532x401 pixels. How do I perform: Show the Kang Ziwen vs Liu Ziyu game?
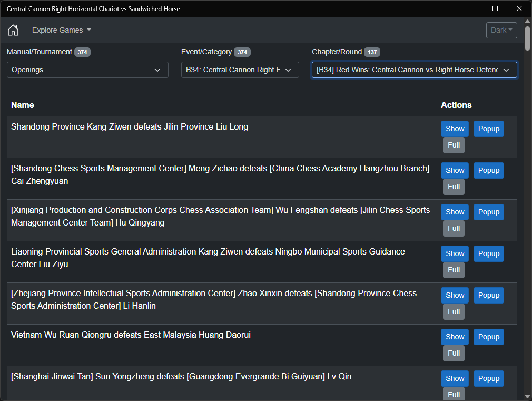(x=455, y=253)
